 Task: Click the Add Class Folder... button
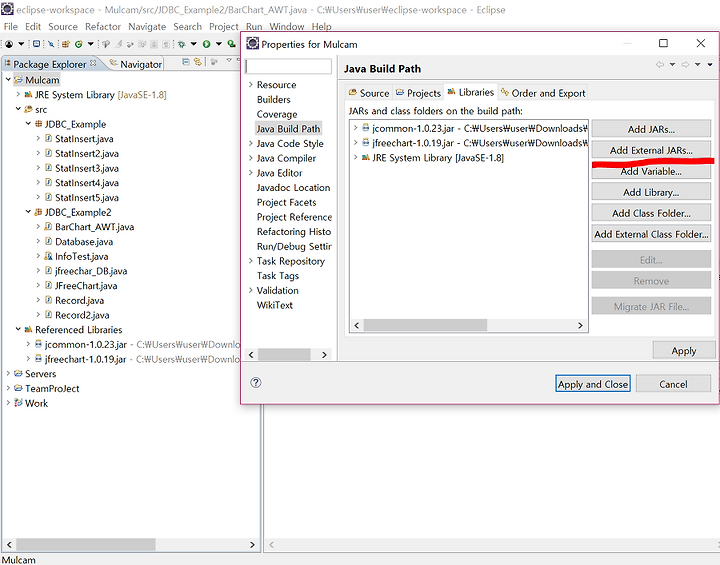(651, 213)
